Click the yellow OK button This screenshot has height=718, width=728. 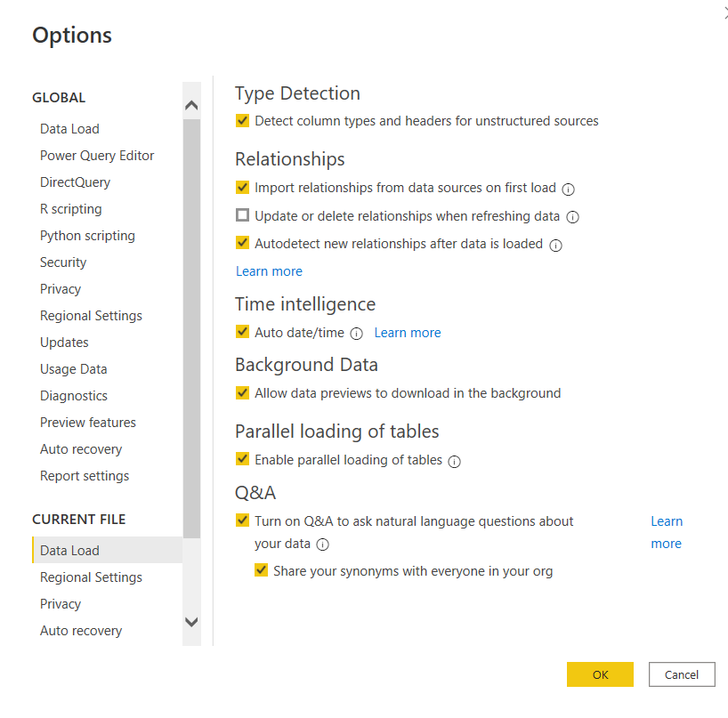(600, 674)
